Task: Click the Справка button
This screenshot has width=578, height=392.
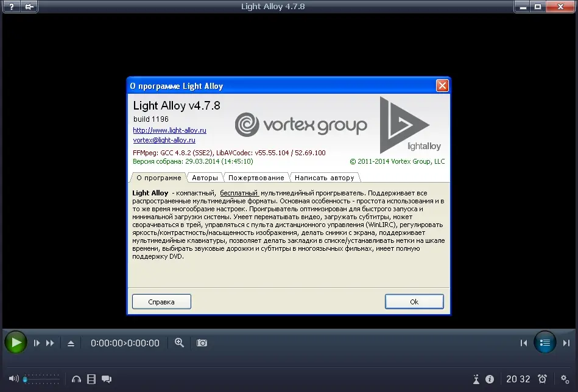Action: (161, 302)
